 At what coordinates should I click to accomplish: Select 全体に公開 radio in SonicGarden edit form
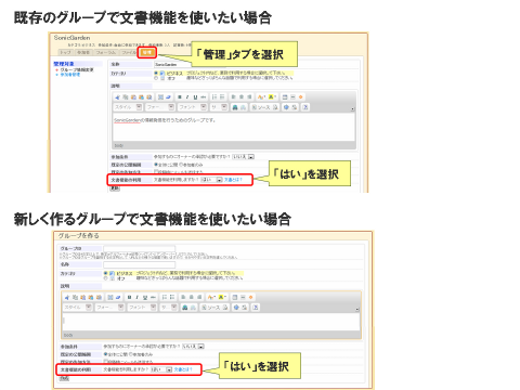point(156,165)
